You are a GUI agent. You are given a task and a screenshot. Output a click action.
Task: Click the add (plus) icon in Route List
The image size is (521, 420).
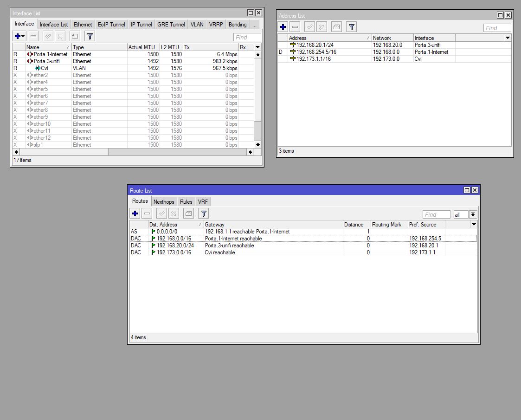pyautogui.click(x=135, y=213)
